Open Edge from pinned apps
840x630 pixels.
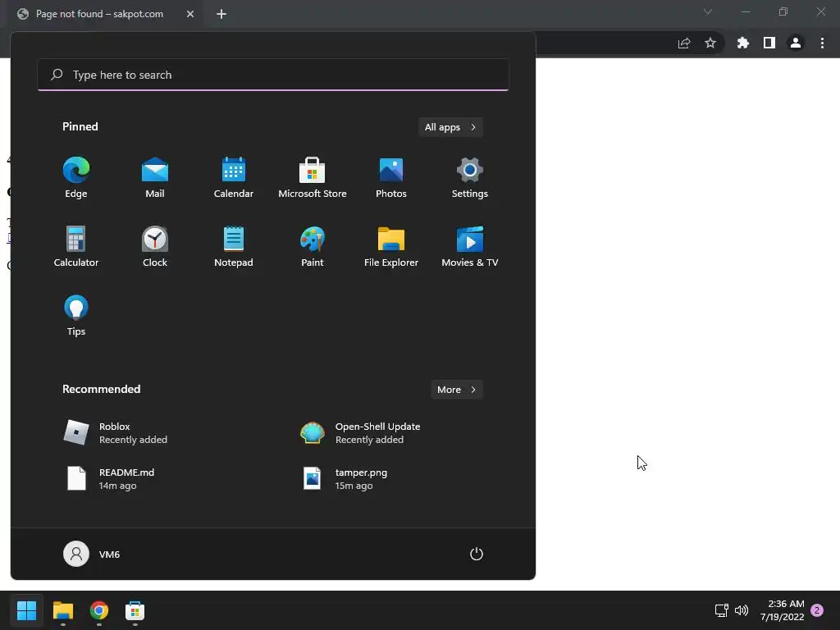[76, 178]
